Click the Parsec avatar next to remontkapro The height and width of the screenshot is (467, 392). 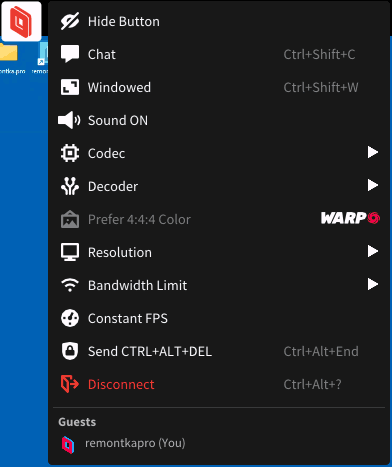(68, 445)
